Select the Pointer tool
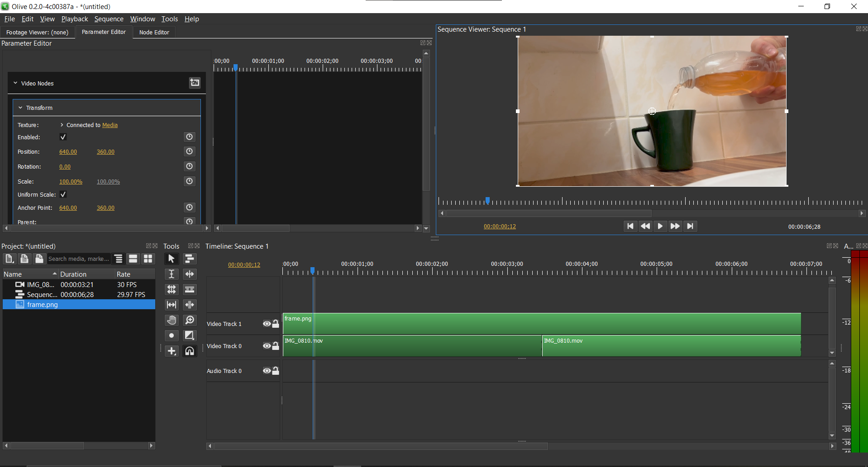 [171, 259]
